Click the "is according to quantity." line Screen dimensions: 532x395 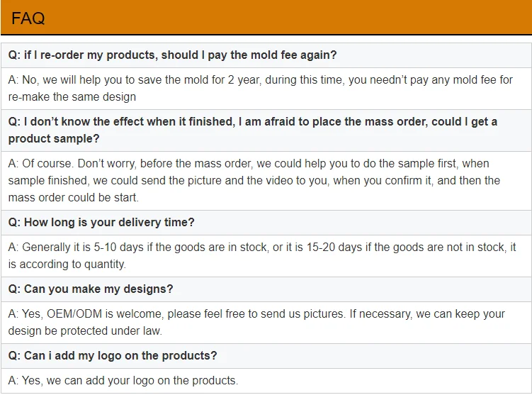67,264
